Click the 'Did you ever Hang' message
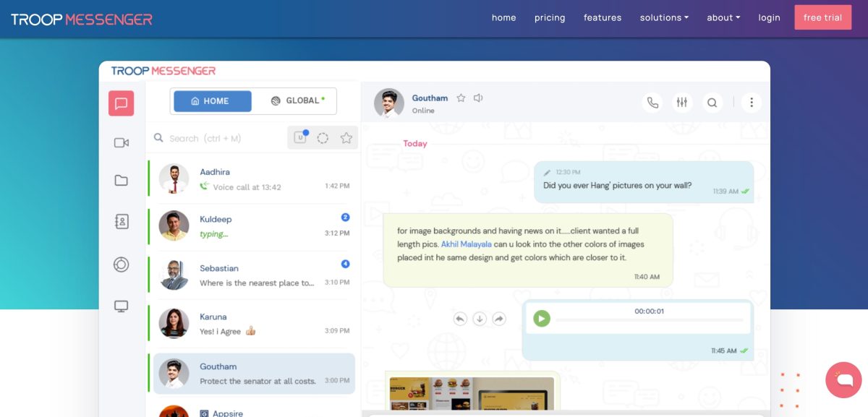 (x=644, y=182)
